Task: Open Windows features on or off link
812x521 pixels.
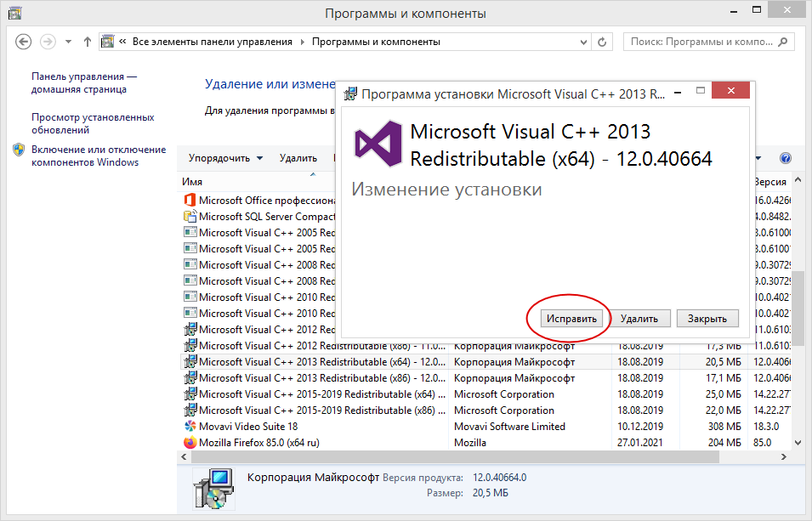Action: [99, 156]
